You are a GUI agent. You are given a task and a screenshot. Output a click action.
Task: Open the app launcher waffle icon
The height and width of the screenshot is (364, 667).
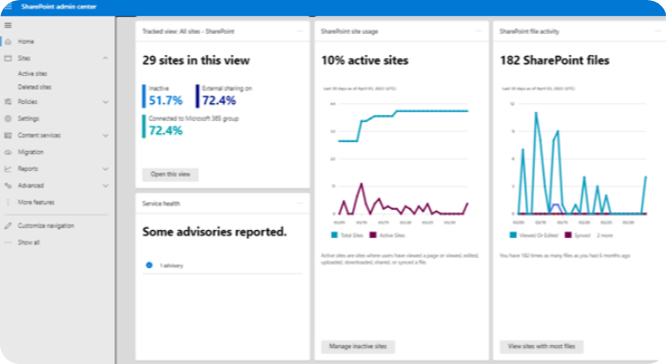pyautogui.click(x=8, y=7)
